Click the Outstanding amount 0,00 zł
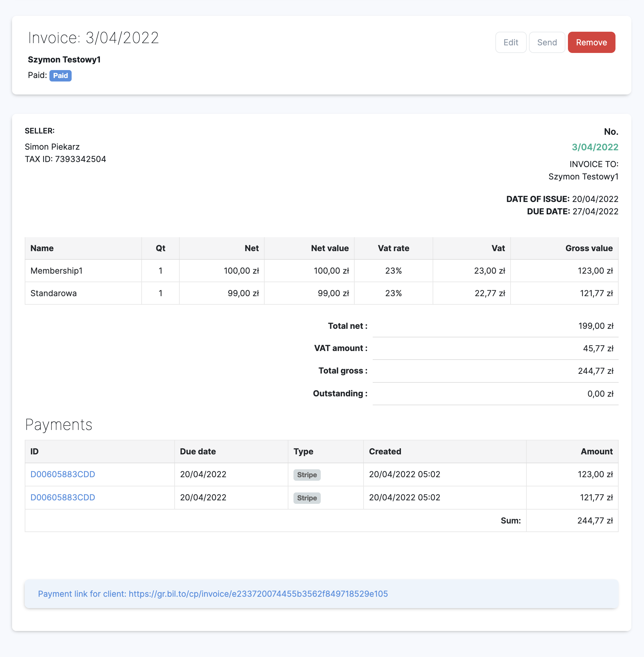 pyautogui.click(x=600, y=394)
